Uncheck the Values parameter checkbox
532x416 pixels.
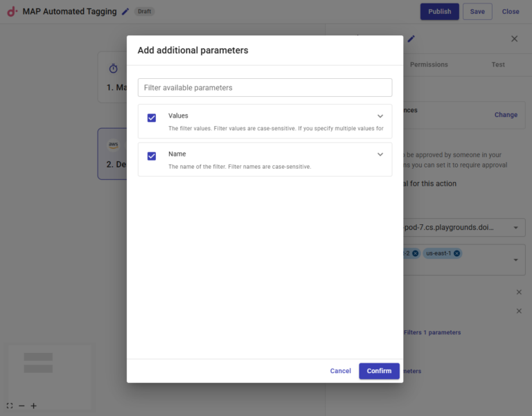152,118
